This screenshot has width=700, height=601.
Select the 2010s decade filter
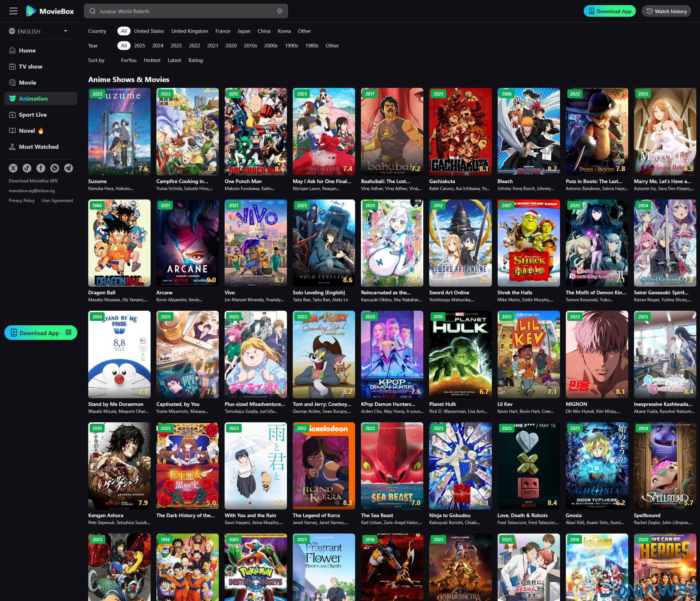250,46
